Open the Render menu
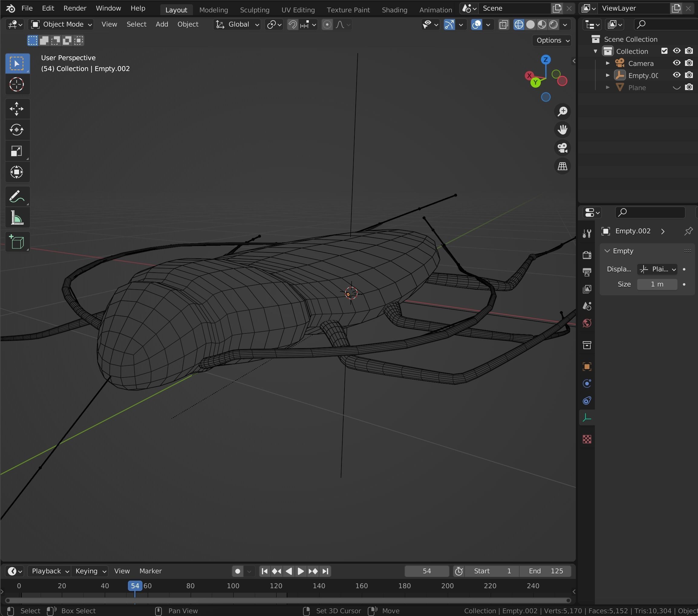 [x=75, y=8]
